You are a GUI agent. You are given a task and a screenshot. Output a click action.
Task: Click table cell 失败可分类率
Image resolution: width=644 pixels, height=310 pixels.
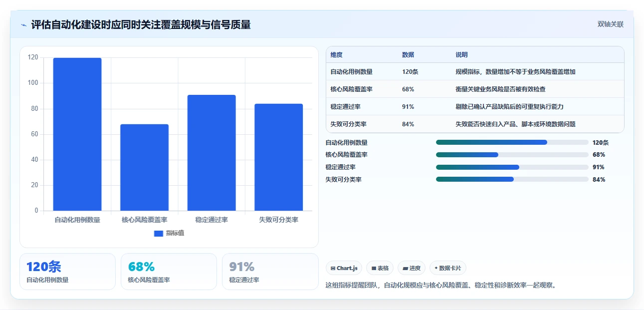point(348,124)
